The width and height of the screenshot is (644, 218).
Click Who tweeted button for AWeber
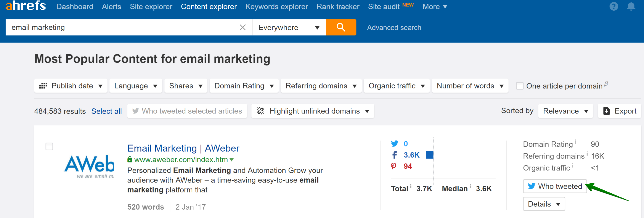click(555, 186)
